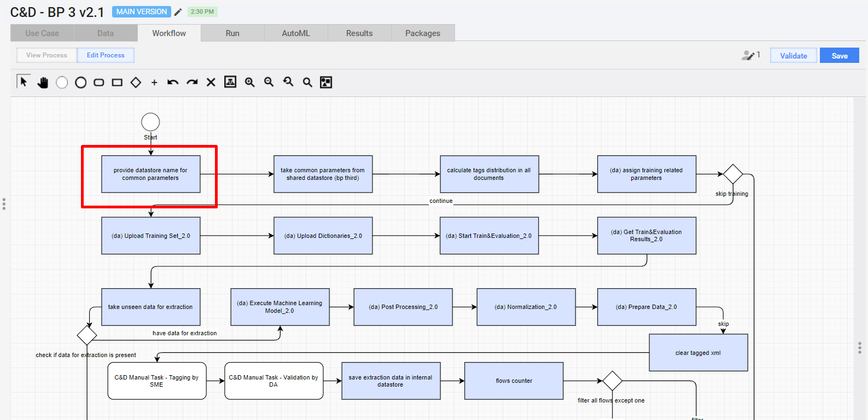Image resolution: width=868 pixels, height=420 pixels.
Task: Select '(da) Normalization_2.0' node
Action: click(526, 307)
